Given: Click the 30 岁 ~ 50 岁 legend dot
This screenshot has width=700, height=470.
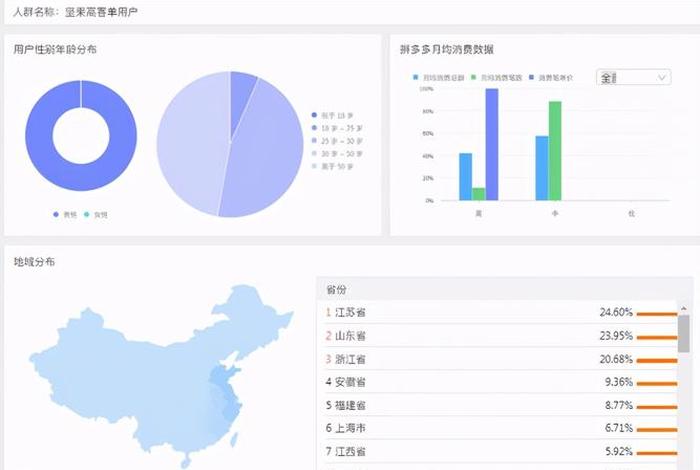Looking at the screenshot, I should (313, 154).
